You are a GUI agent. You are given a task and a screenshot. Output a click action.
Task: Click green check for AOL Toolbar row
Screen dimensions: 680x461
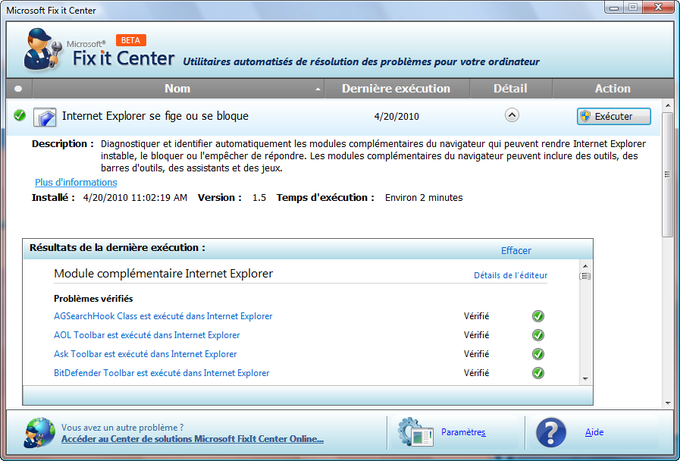(x=538, y=335)
